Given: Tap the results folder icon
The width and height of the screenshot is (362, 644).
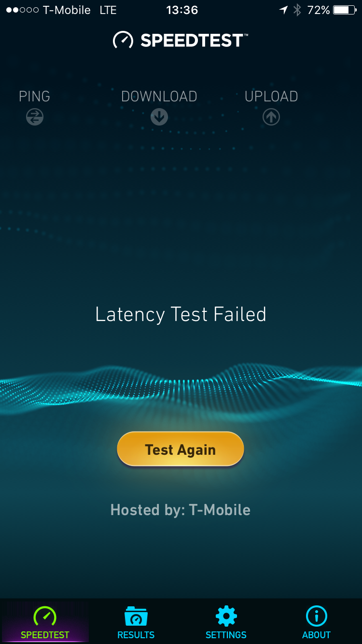Looking at the screenshot, I should point(136,616).
